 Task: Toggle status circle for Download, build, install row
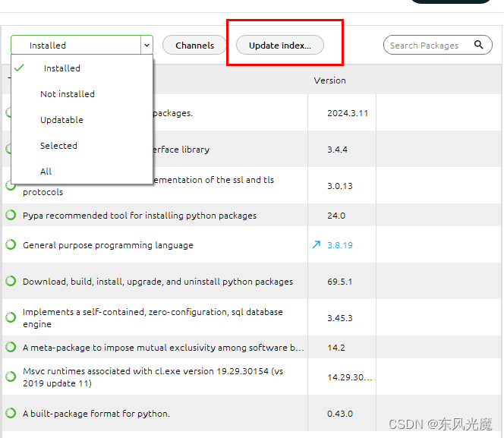click(11, 281)
